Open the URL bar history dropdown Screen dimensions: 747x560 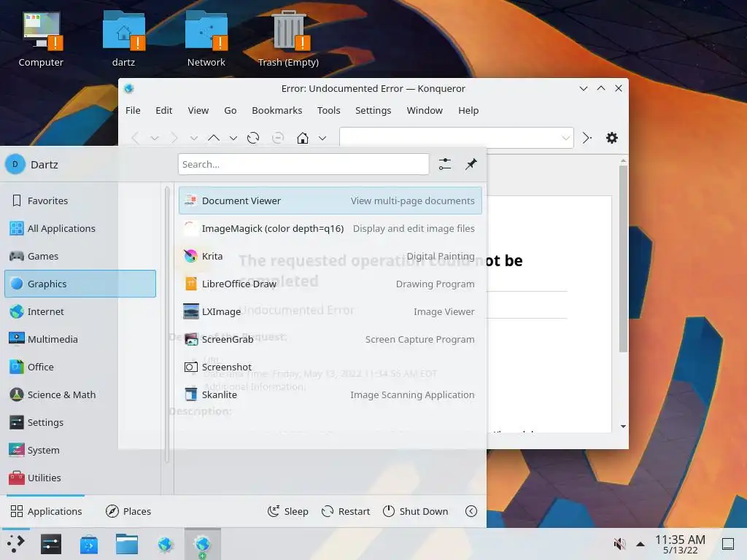click(565, 138)
